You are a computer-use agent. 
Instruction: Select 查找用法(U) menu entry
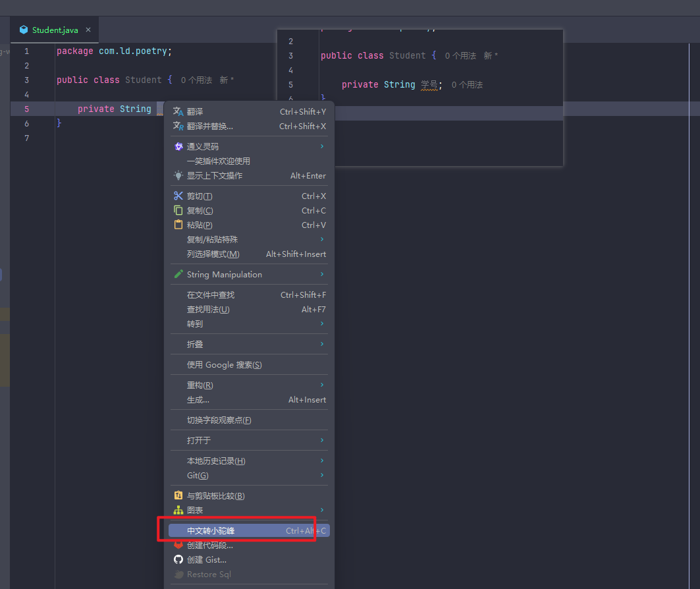click(249, 310)
